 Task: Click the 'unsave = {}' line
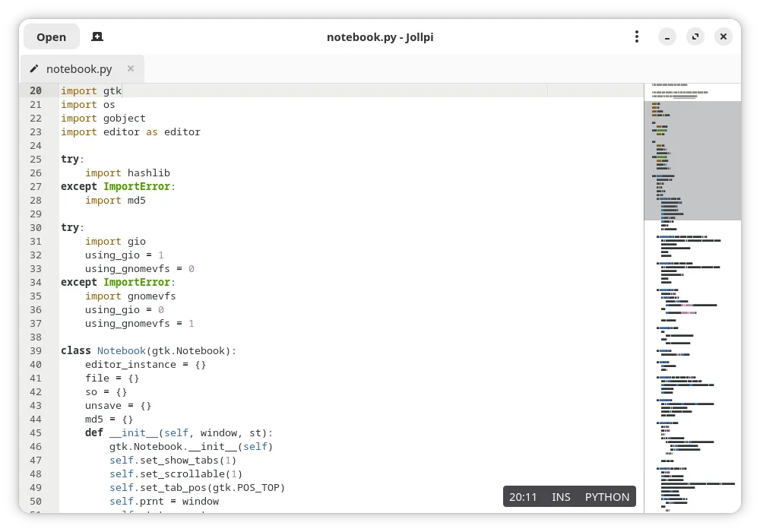click(x=119, y=406)
